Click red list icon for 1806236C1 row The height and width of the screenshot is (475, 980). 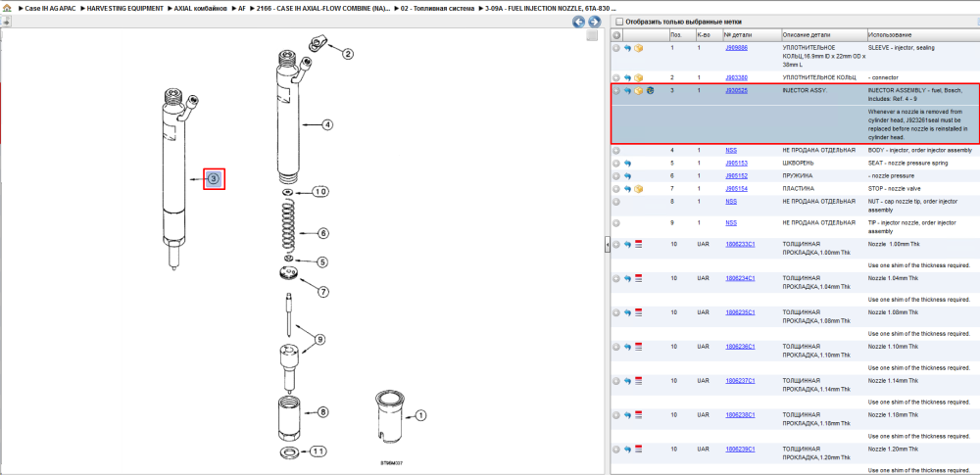point(638,347)
